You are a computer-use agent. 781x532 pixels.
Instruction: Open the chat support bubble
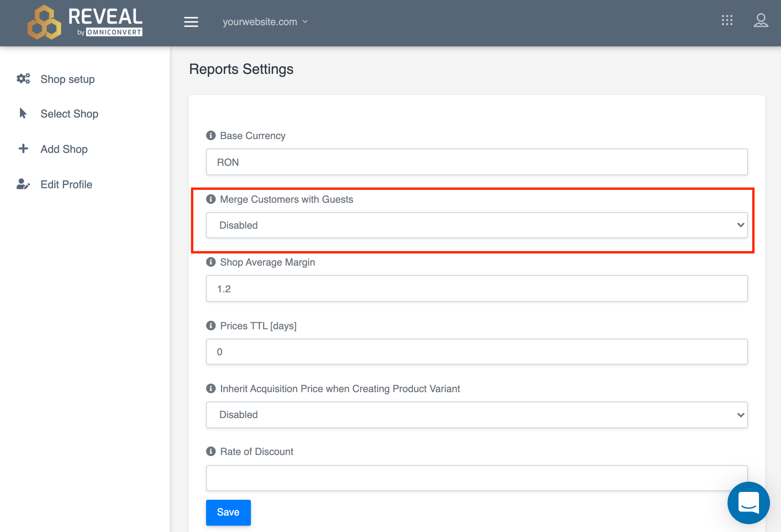click(x=748, y=503)
